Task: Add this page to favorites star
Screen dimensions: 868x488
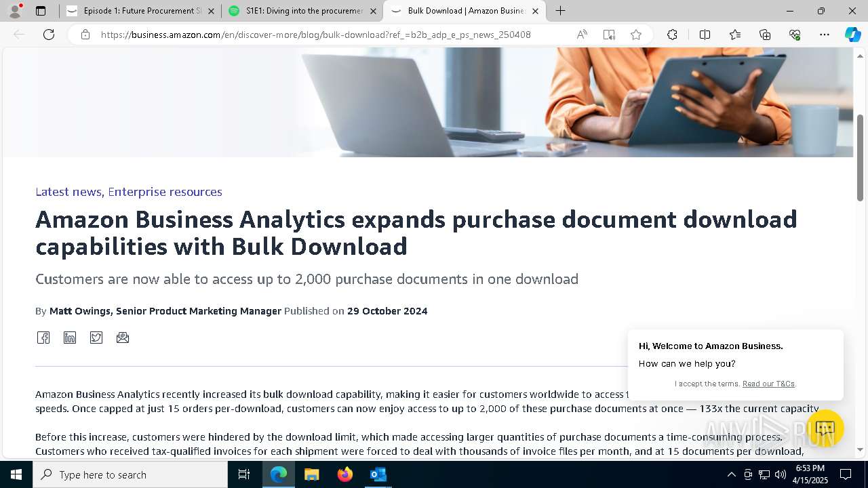Action: pyautogui.click(x=636, y=35)
